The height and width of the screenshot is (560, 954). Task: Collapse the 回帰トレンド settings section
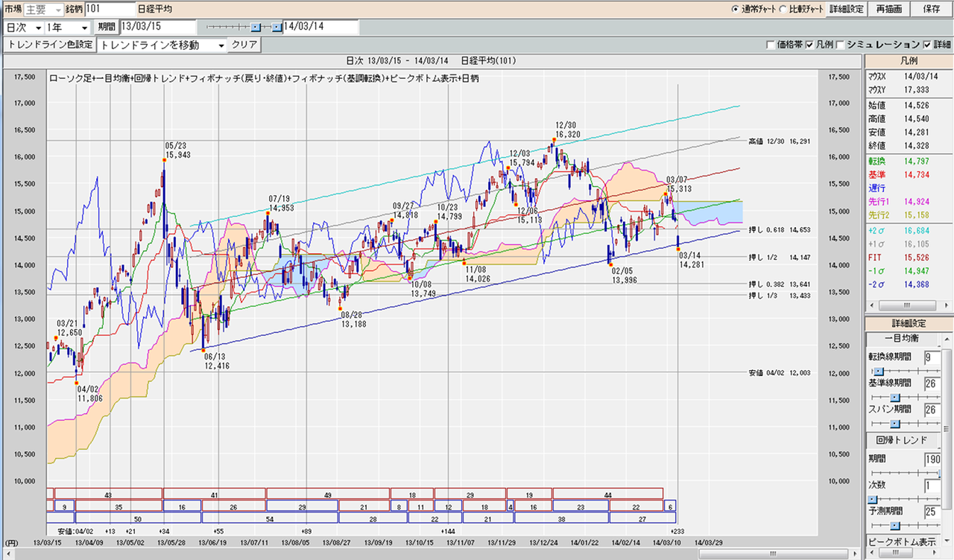pos(905,440)
